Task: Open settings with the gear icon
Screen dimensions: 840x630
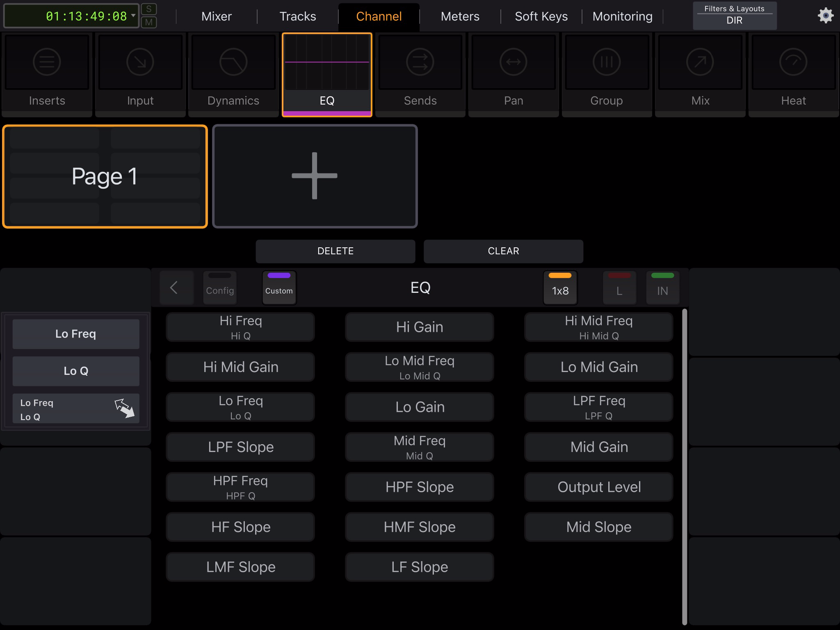Action: (x=825, y=16)
